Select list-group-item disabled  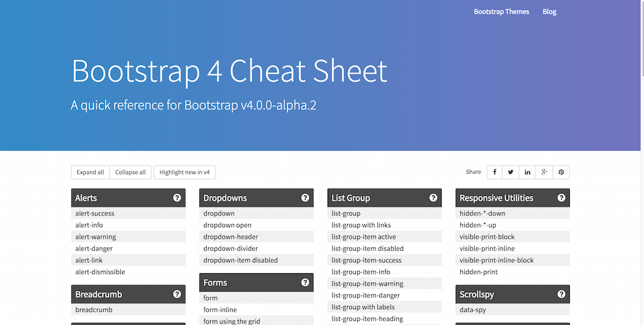(x=384, y=249)
